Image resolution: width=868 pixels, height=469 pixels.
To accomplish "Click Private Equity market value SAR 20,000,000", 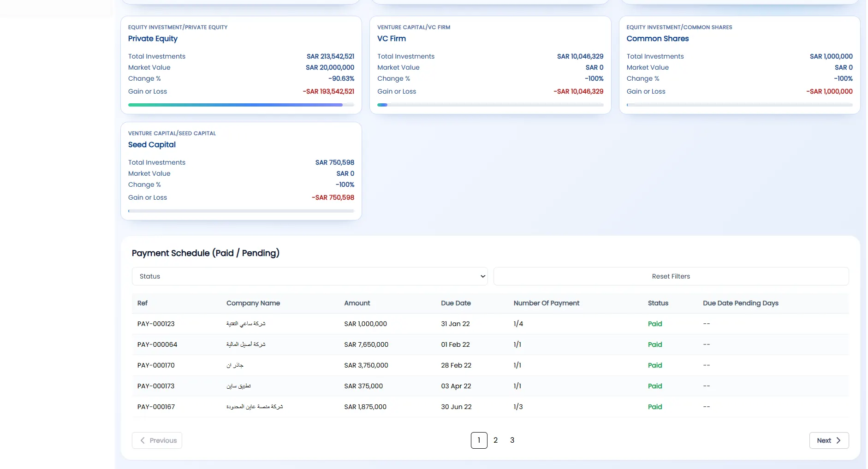I will coord(330,67).
